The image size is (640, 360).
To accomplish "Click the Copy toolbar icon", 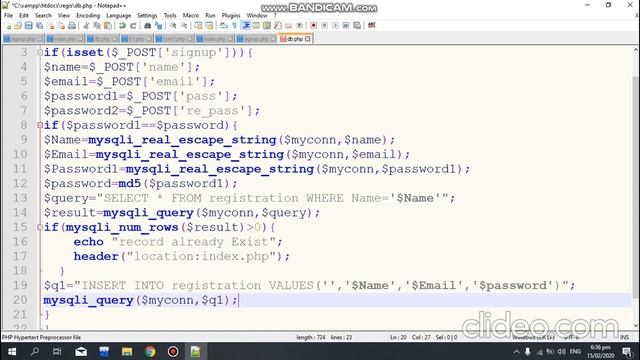I will click(x=97, y=25).
